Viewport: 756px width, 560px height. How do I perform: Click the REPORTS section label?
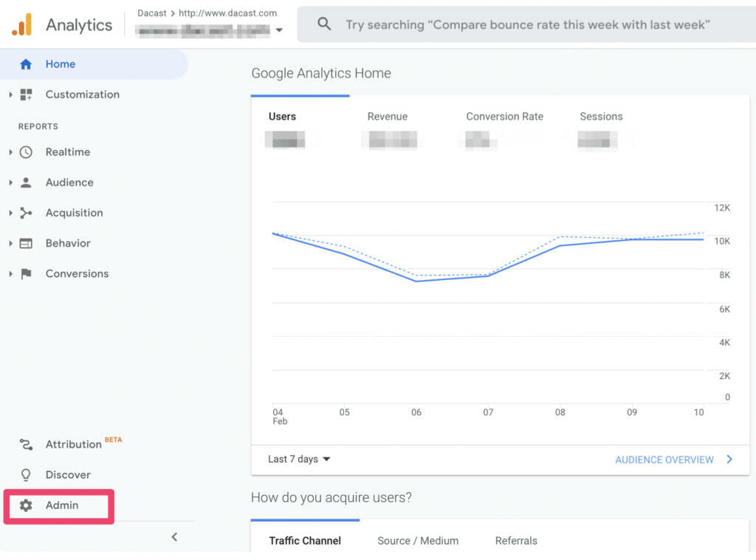[38, 126]
